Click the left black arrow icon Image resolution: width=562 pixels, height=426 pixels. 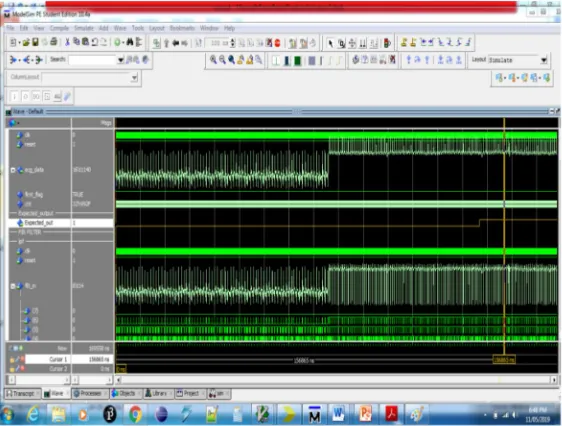176,43
